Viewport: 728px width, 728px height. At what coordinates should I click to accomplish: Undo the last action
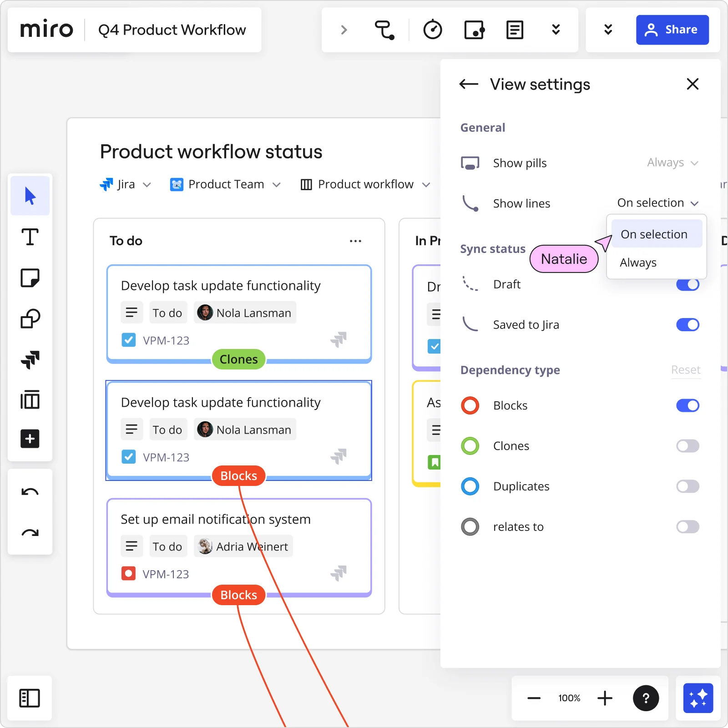coord(30,492)
